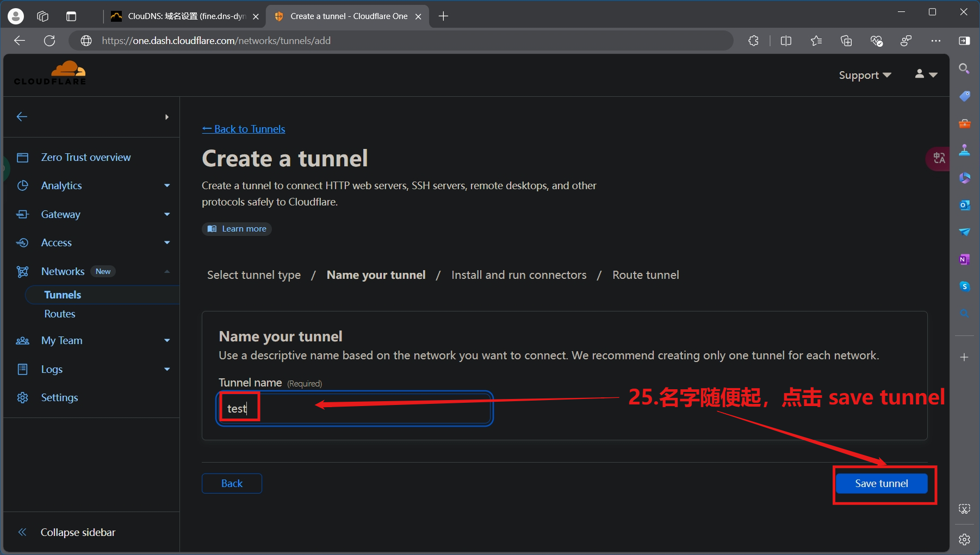Viewport: 980px width, 555px height.
Task: Open Edge sidebar Shopping tag icon
Action: (964, 96)
